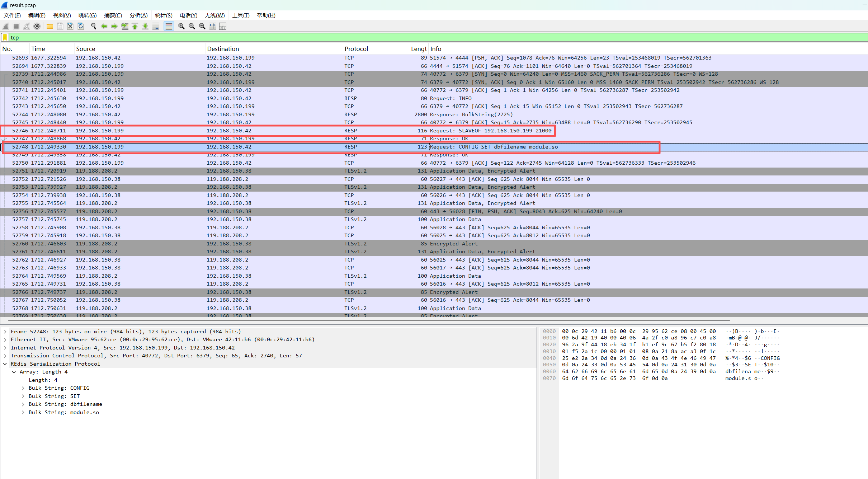The width and height of the screenshot is (868, 479).
Task: Open the capture options gear icon
Action: pos(37,26)
